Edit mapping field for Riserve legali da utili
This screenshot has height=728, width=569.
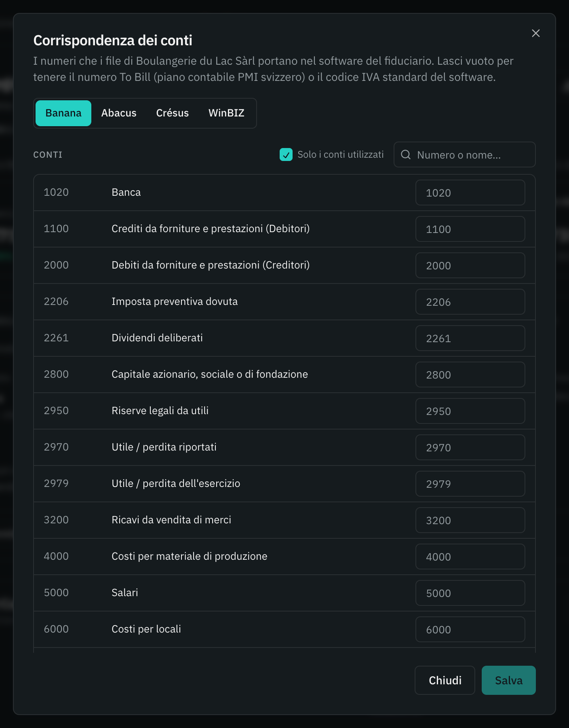[x=470, y=411]
